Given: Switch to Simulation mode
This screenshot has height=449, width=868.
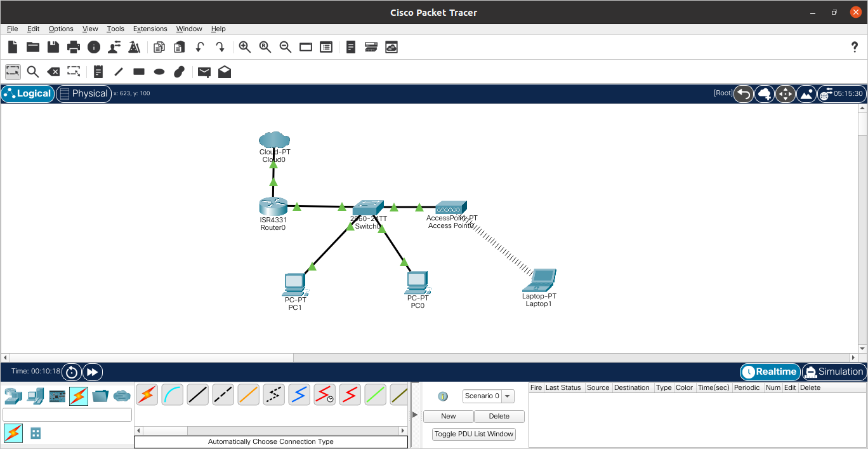Looking at the screenshot, I should 834,372.
